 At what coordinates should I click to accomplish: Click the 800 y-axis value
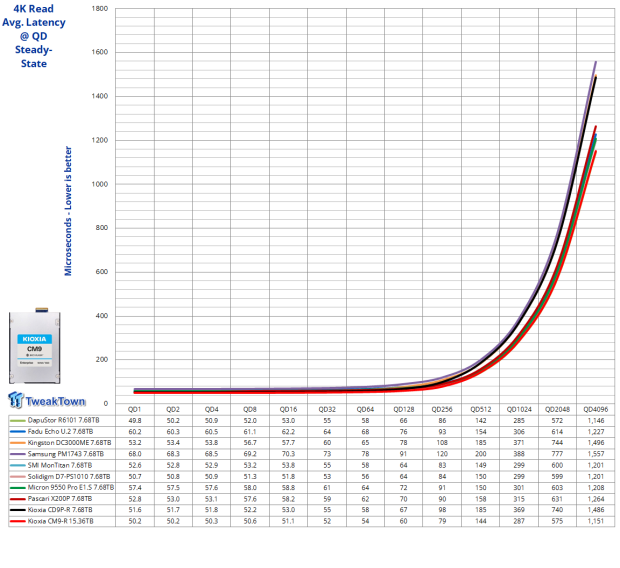pyautogui.click(x=101, y=227)
